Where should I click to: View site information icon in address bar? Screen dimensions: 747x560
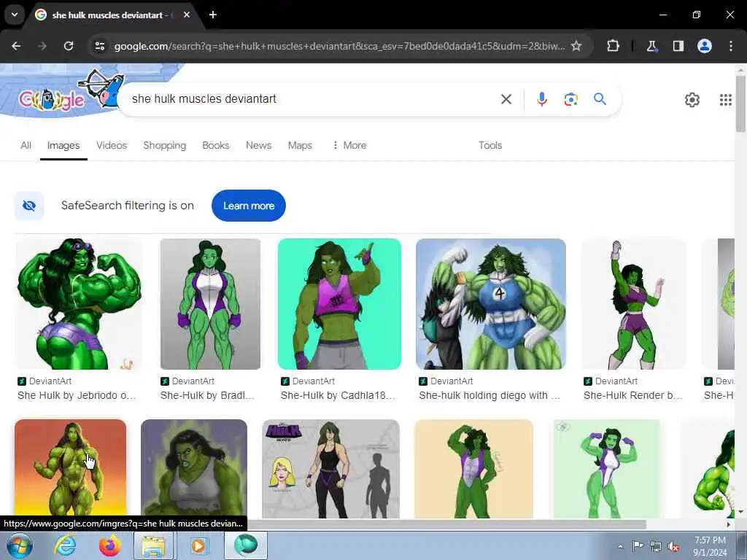[x=100, y=46]
